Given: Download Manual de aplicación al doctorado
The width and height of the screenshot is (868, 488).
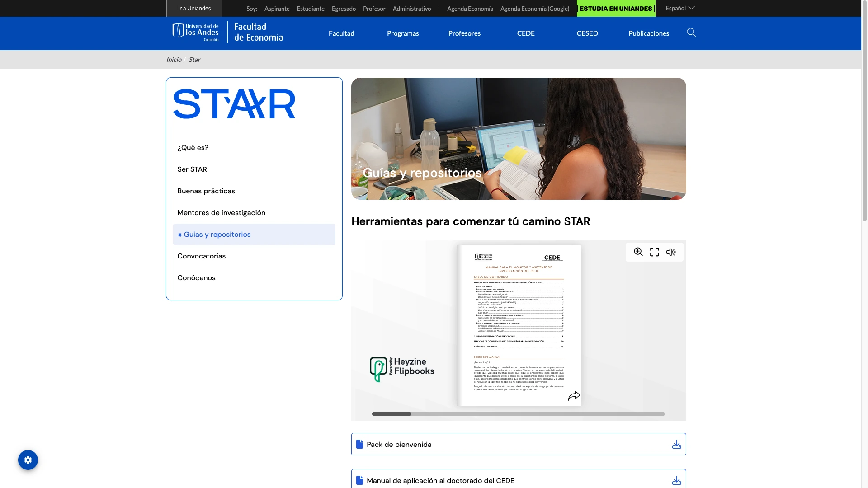Looking at the screenshot, I should (676, 480).
